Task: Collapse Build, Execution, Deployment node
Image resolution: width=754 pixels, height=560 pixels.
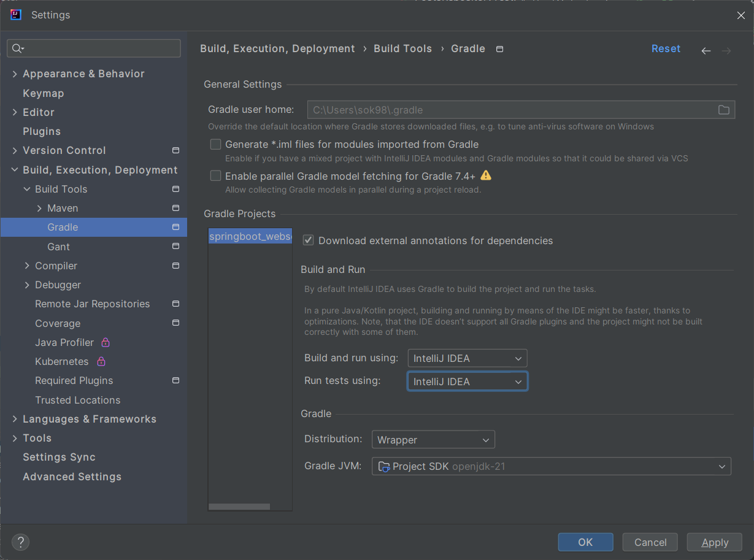Action: pos(15,170)
